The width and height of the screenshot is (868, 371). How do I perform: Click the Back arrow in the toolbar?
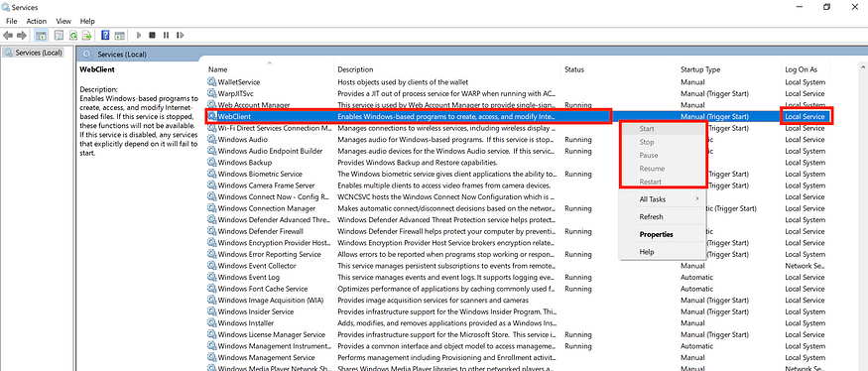[8, 36]
